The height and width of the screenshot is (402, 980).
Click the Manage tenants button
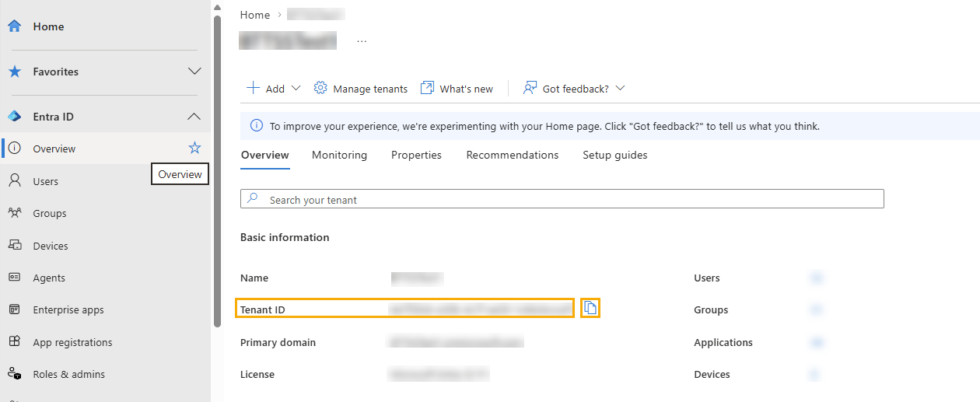[x=361, y=89]
